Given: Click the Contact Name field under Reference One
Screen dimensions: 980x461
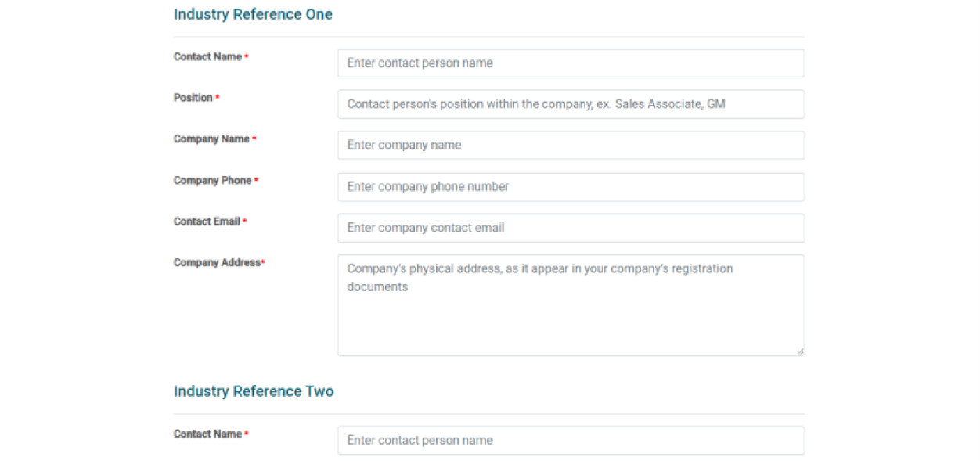Looking at the screenshot, I should (x=570, y=63).
